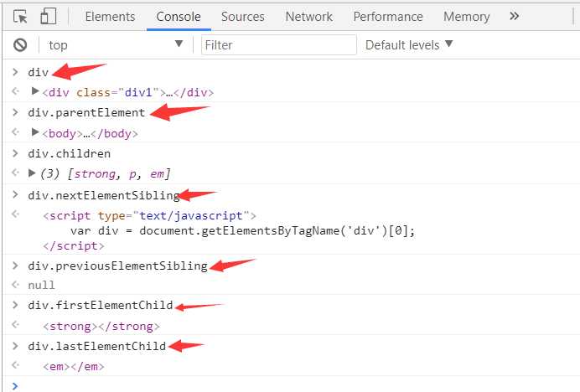This screenshot has width=580, height=392.
Task: Toggle the device toolbar icon
Action: pos(48,16)
